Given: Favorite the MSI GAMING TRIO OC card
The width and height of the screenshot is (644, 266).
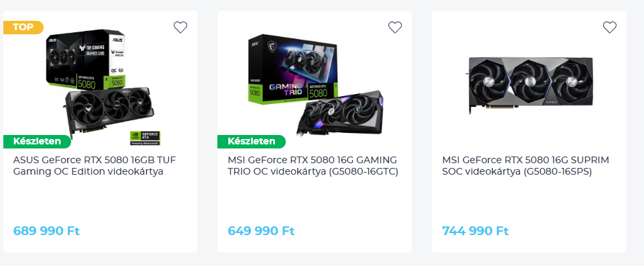Looking at the screenshot, I should click(x=395, y=28).
